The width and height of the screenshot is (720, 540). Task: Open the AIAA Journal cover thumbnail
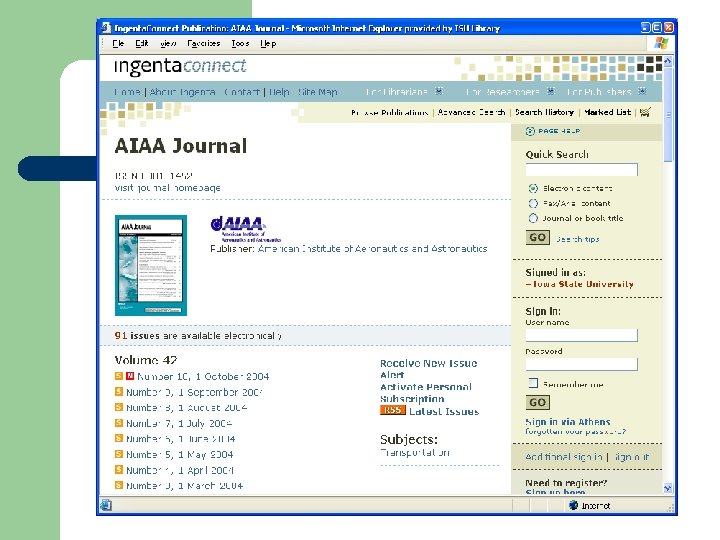tap(151, 265)
